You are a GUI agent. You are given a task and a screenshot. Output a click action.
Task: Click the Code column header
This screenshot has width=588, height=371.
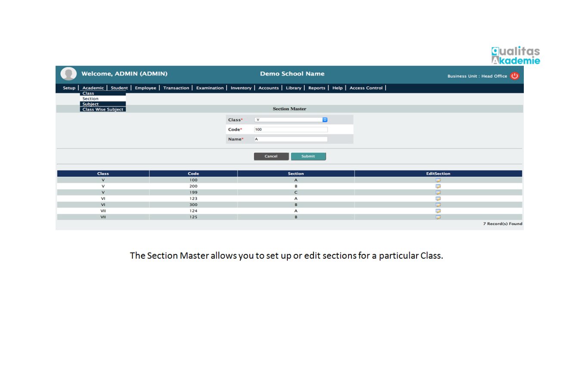[193, 173]
